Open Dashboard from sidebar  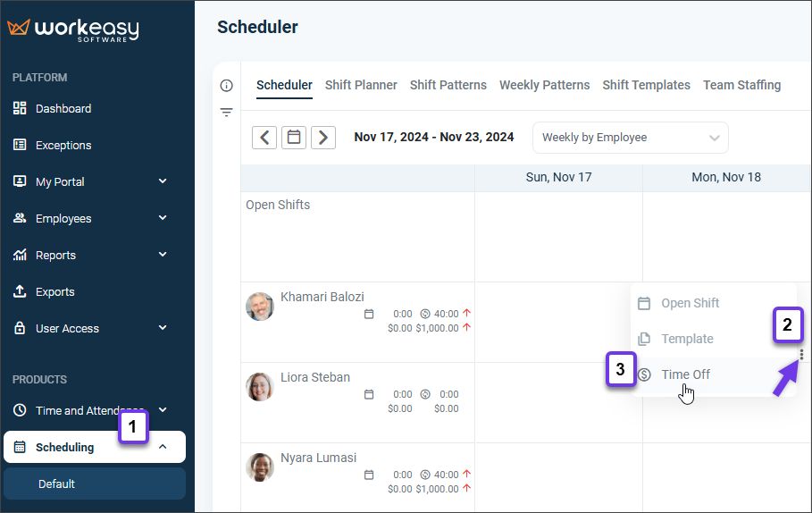coord(63,108)
